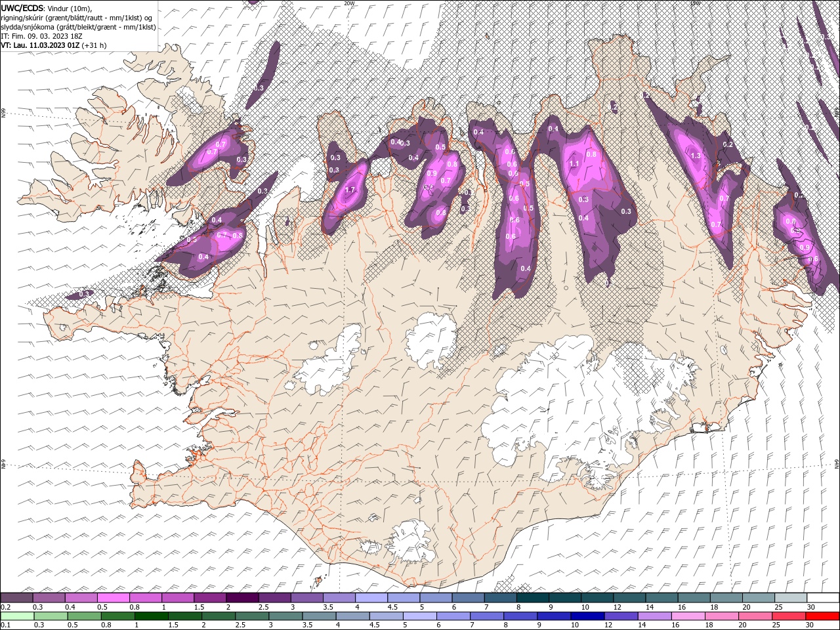840x630 pixels.
Task: Select the upper legend swatch between 0.5 and 0.8
Action: click(114, 598)
